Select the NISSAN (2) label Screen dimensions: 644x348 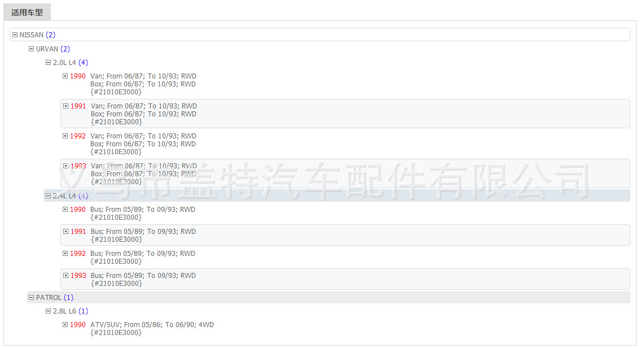[37, 35]
